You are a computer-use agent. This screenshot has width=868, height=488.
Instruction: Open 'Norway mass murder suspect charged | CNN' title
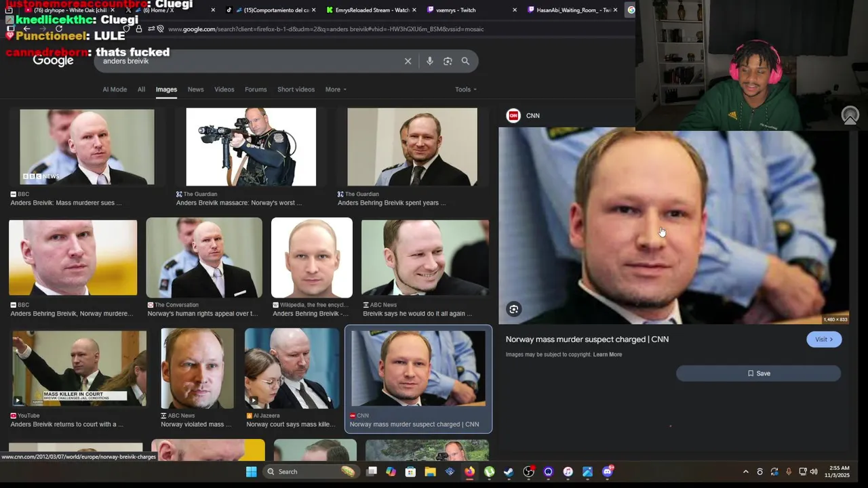(587, 340)
